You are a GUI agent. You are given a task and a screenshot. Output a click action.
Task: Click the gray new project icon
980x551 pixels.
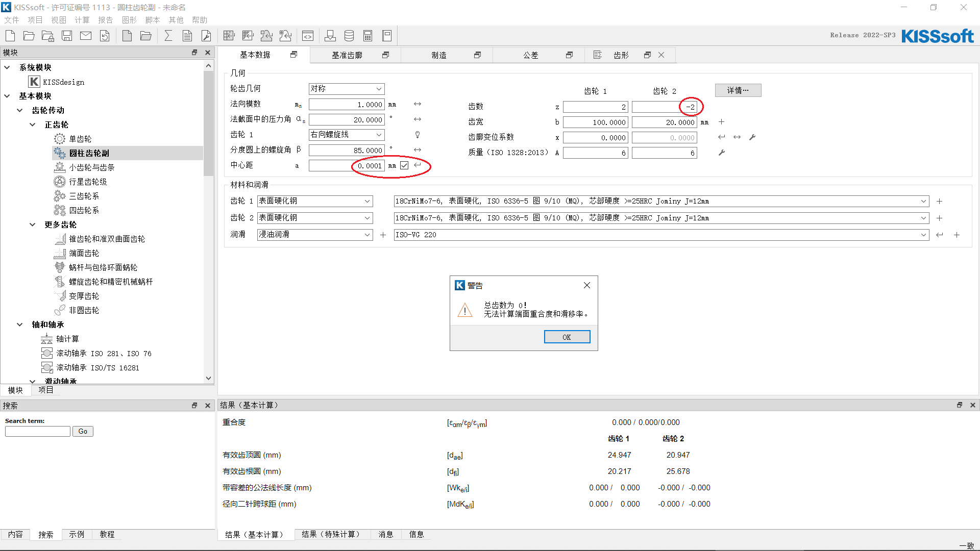point(127,36)
